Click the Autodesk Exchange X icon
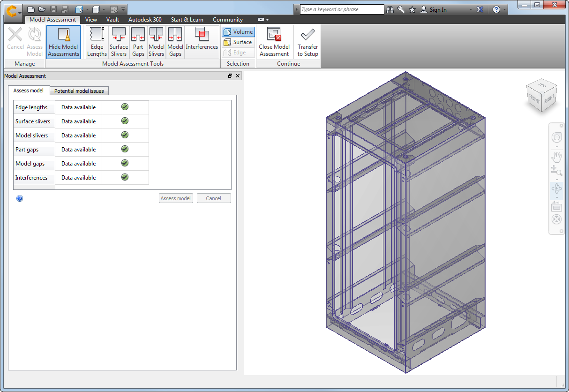 point(480,9)
